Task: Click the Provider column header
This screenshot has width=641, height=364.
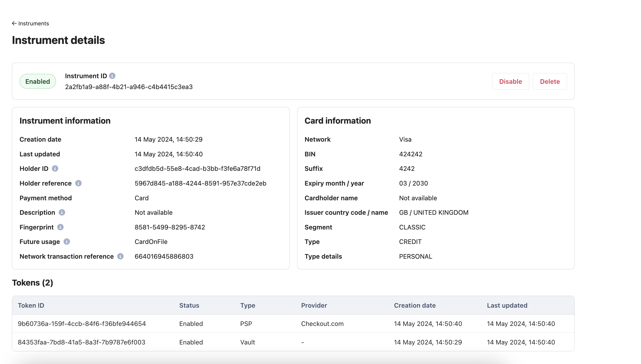Action: coord(314,305)
